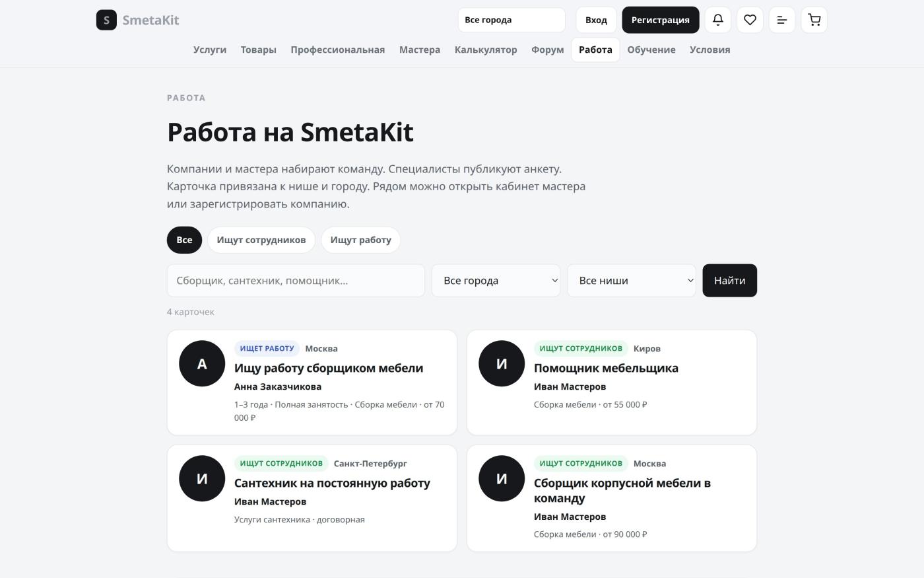The width and height of the screenshot is (924, 578).
Task: Open Калькулятор in the navigation
Action: pyautogui.click(x=486, y=50)
